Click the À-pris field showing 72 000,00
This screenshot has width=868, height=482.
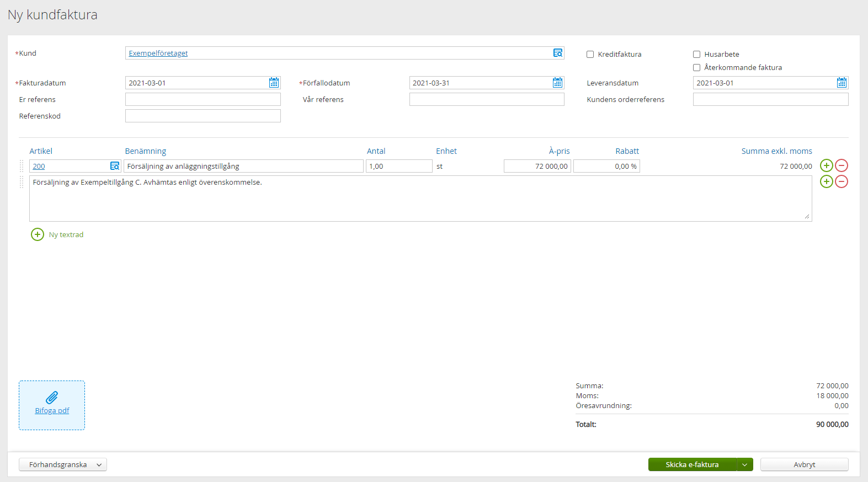tap(537, 166)
